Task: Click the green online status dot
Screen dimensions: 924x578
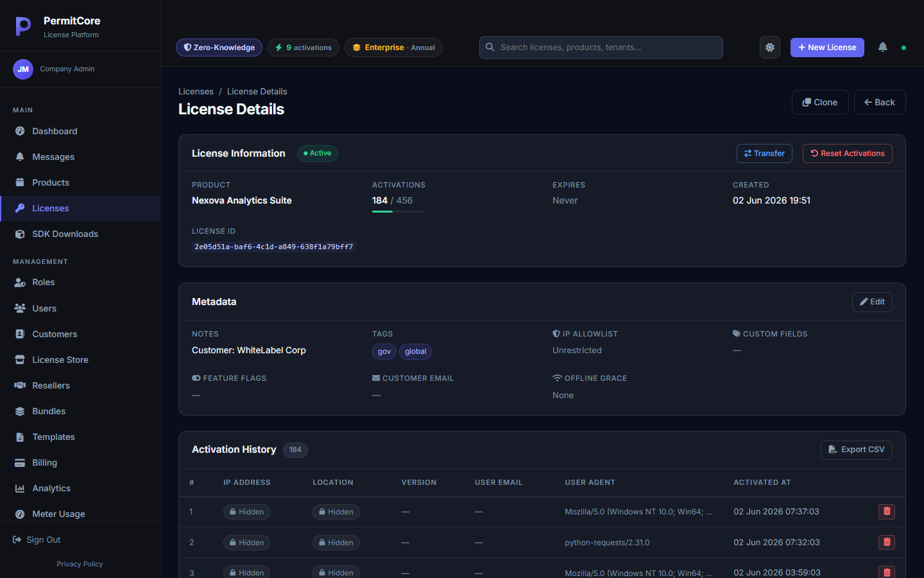Action: point(903,48)
